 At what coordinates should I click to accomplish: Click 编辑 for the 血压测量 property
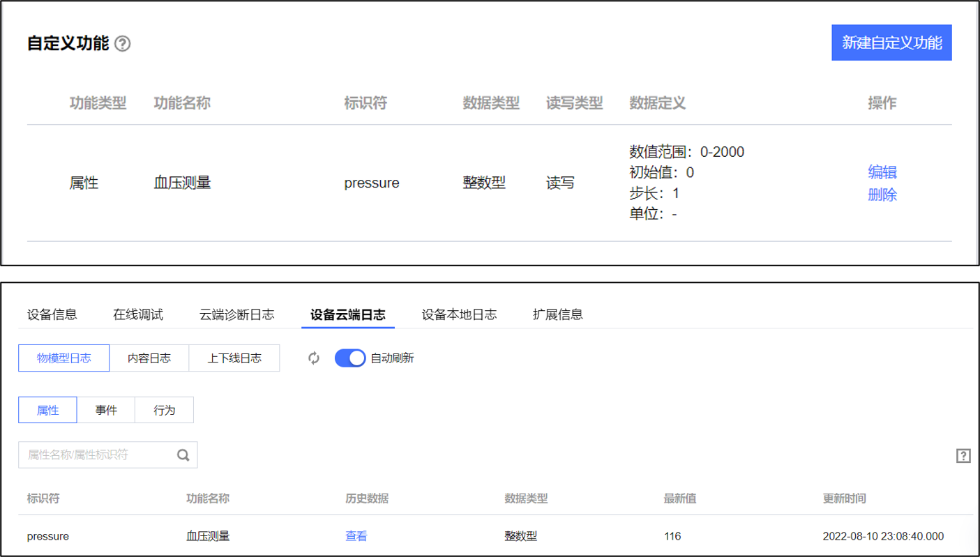[x=882, y=172]
